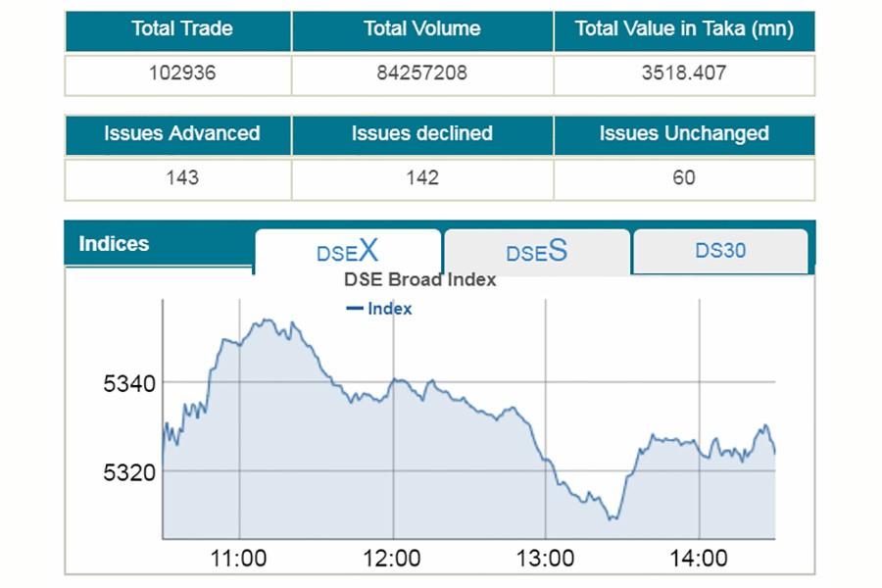Click the total volume figure 84257208
882x588 pixels.
[422, 73]
